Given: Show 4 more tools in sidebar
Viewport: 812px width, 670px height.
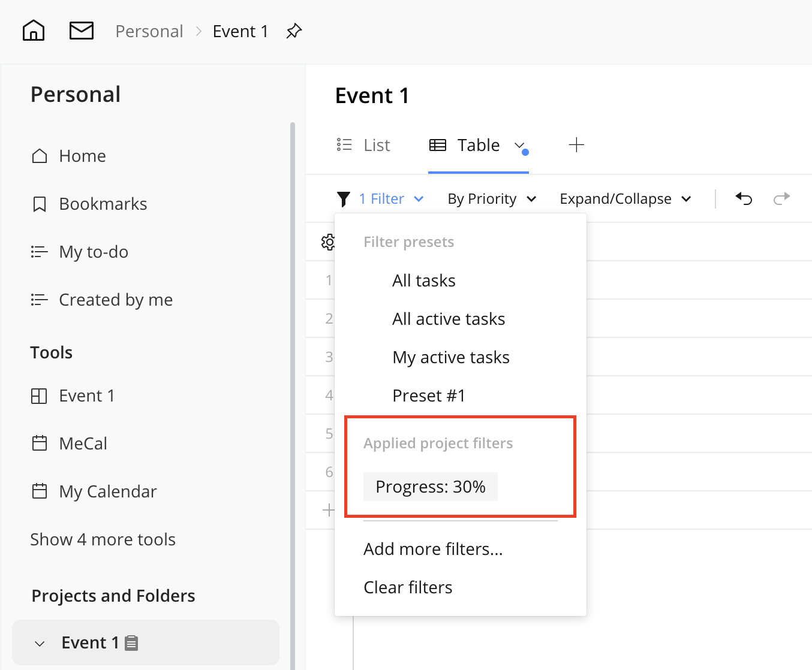Looking at the screenshot, I should pos(103,539).
